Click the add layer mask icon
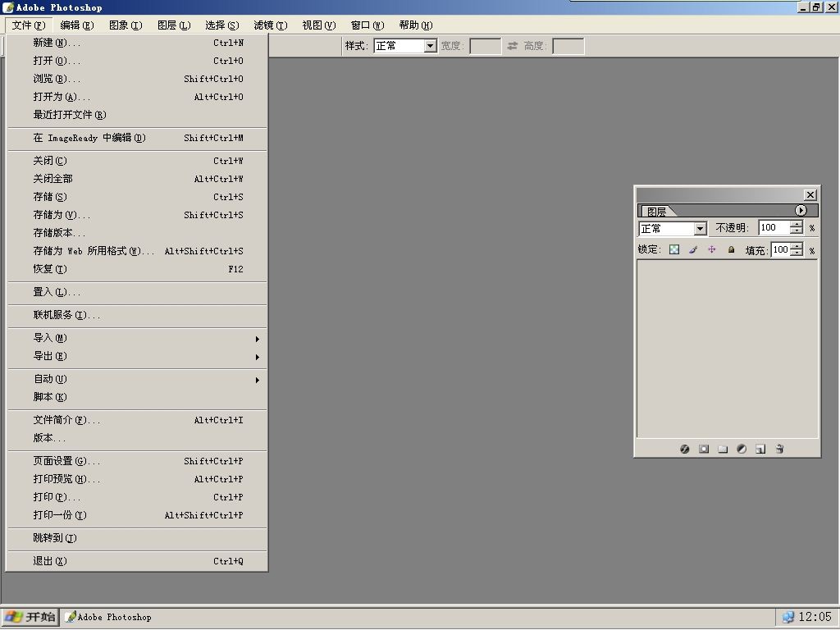The height and width of the screenshot is (630, 840). tap(704, 449)
